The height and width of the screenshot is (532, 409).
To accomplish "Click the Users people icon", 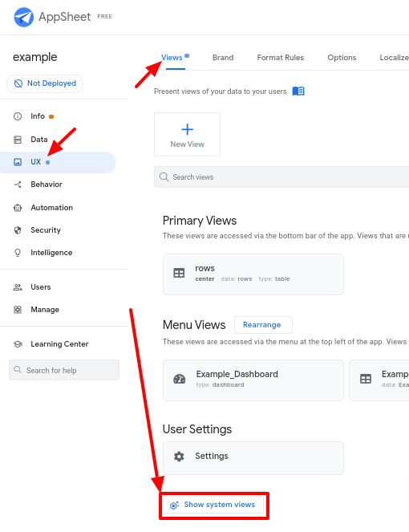I will pyautogui.click(x=18, y=287).
